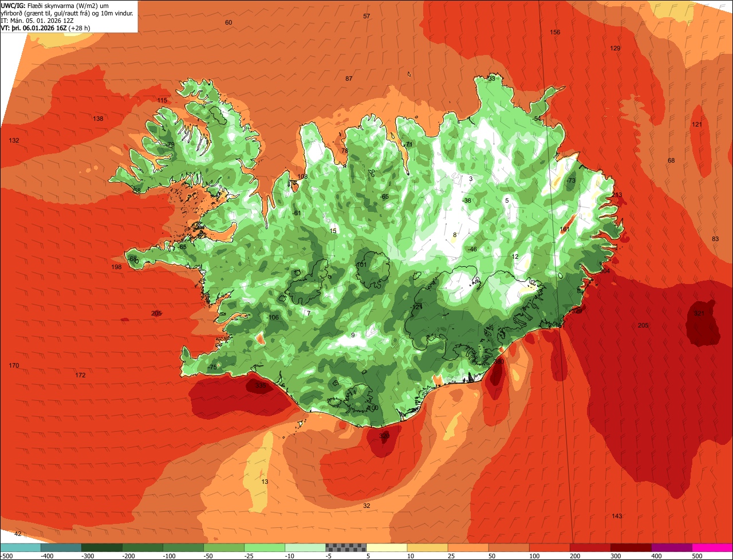Click the valid time 'VT: þri. 06.01.2026 16Z (+28 h)'

click(x=46, y=27)
